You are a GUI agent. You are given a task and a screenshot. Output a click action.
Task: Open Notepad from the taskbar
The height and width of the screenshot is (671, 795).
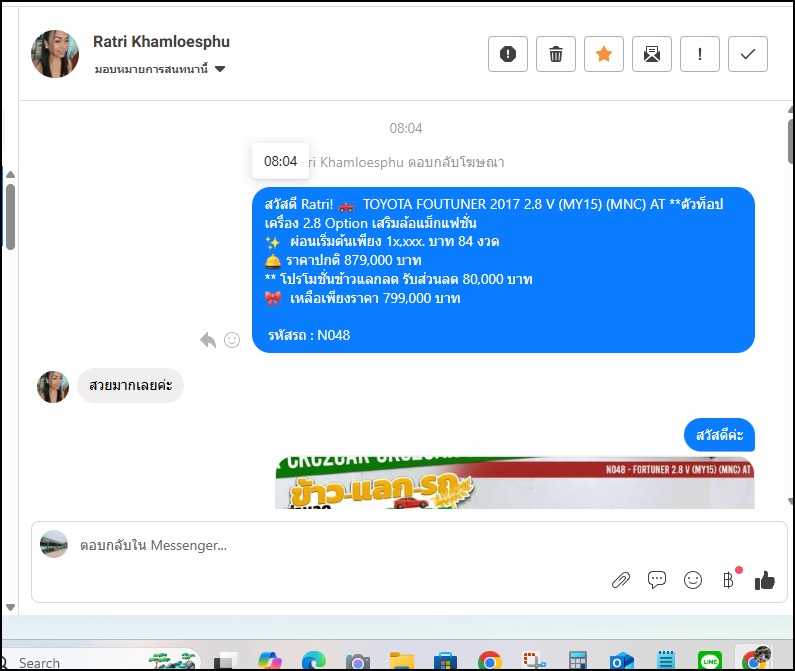(x=666, y=661)
